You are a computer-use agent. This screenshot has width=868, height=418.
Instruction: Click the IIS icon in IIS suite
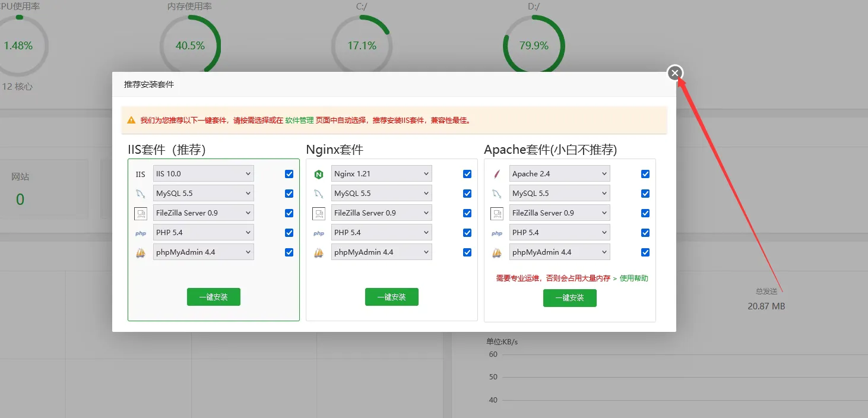point(141,175)
